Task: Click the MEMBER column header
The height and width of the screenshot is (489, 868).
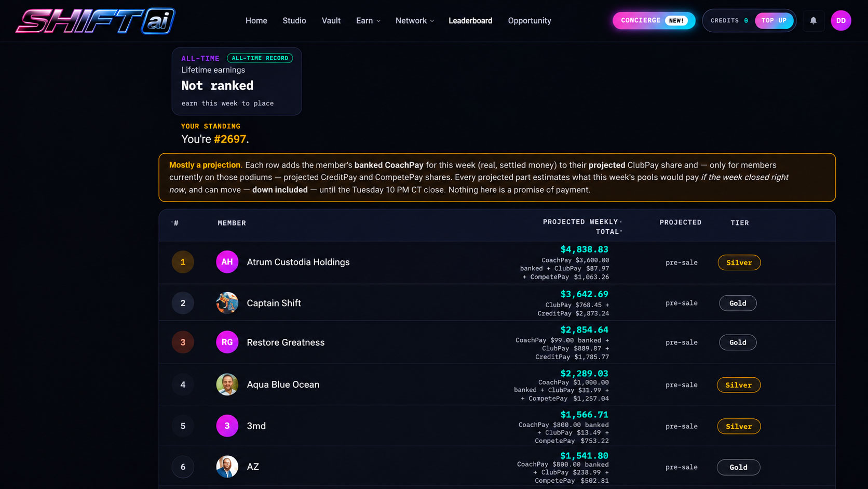Action: pyautogui.click(x=232, y=223)
